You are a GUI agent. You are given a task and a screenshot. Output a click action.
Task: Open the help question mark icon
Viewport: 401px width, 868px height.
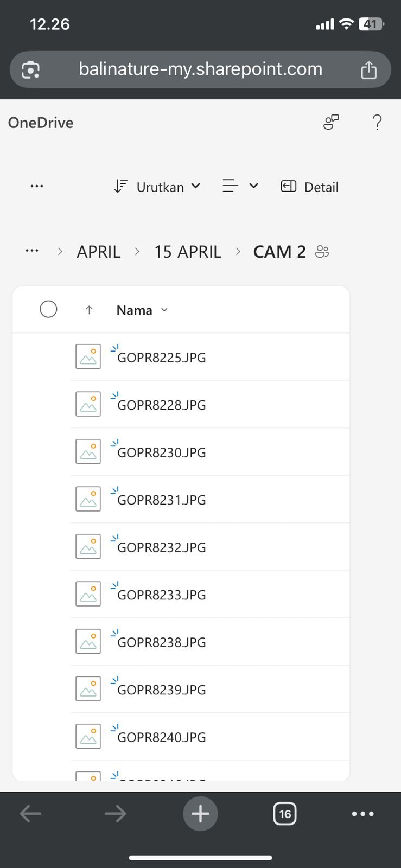pyautogui.click(x=377, y=123)
